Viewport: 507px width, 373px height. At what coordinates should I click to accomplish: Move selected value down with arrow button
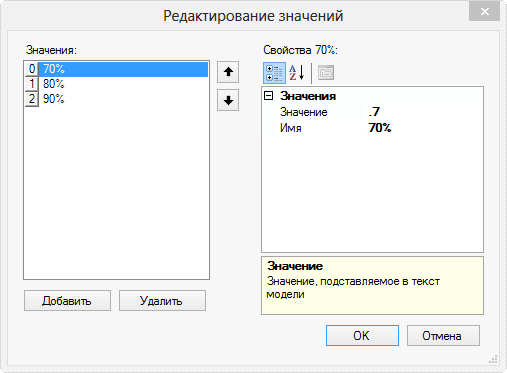click(228, 100)
